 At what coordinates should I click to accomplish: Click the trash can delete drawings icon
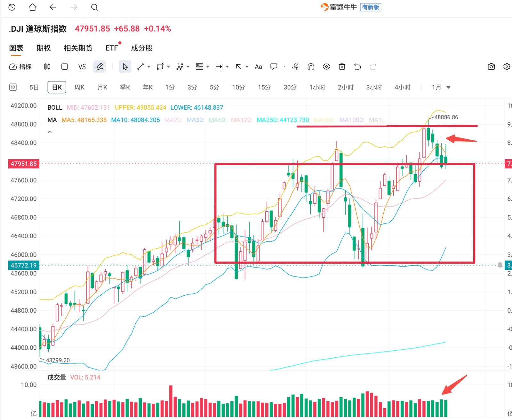tap(342, 66)
